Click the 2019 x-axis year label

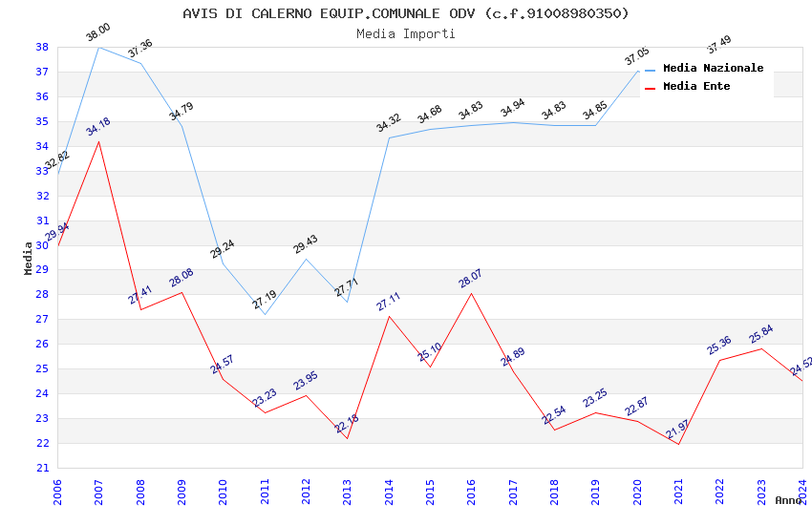coord(595,492)
